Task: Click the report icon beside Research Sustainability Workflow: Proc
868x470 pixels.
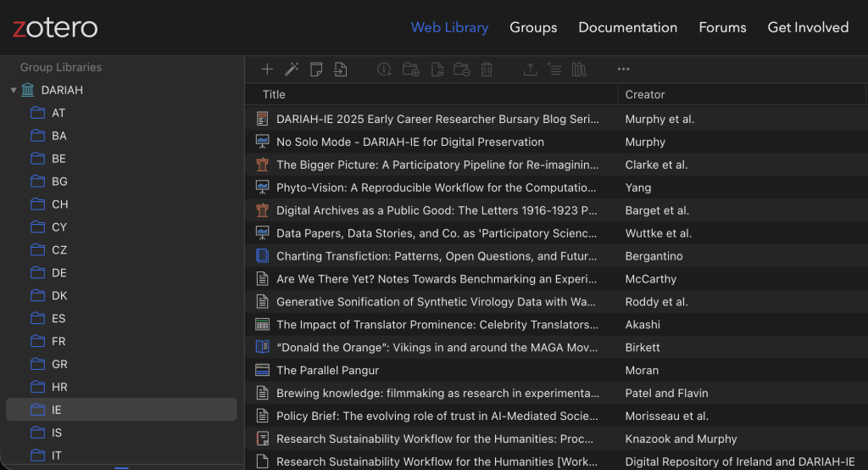Action: (263, 439)
